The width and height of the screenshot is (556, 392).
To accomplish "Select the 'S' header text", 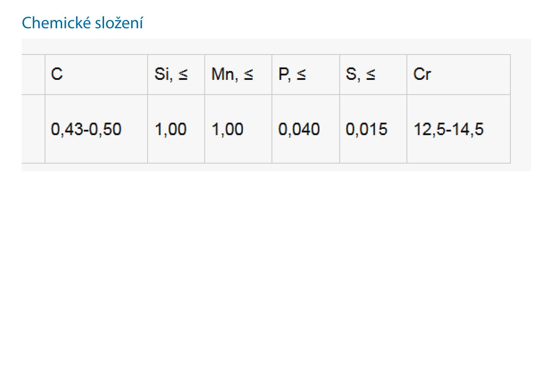I will 352,74.
